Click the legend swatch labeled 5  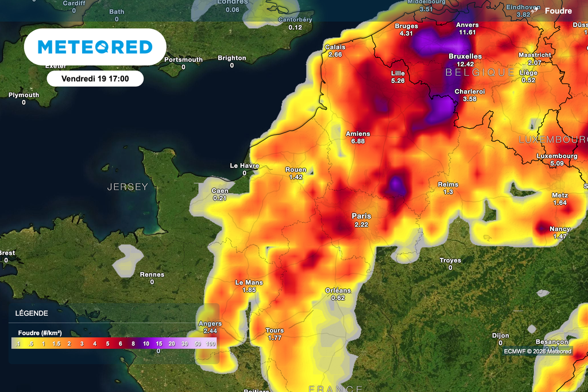107,344
